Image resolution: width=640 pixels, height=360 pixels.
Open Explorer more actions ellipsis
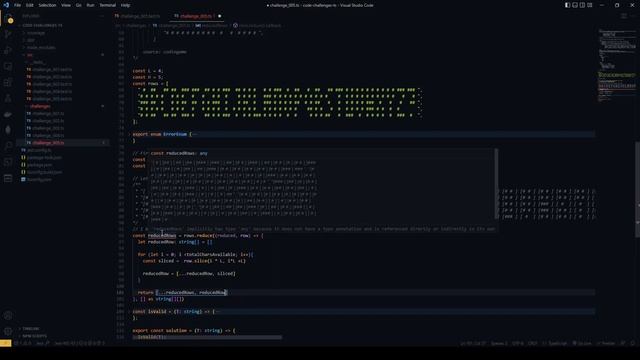(102, 16)
